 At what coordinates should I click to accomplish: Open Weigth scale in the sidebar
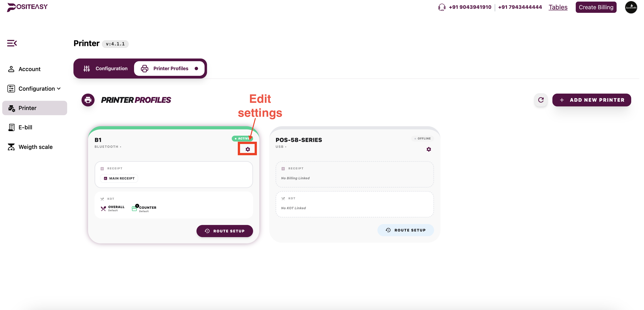point(35,147)
